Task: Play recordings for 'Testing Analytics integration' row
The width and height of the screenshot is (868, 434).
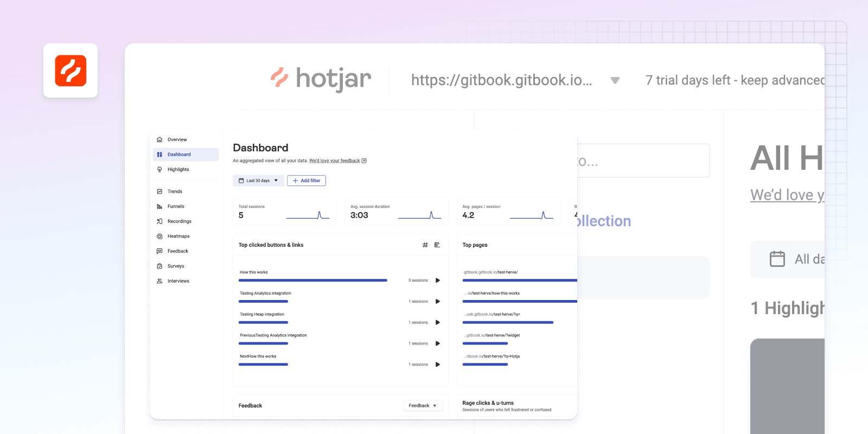Action: tap(438, 302)
